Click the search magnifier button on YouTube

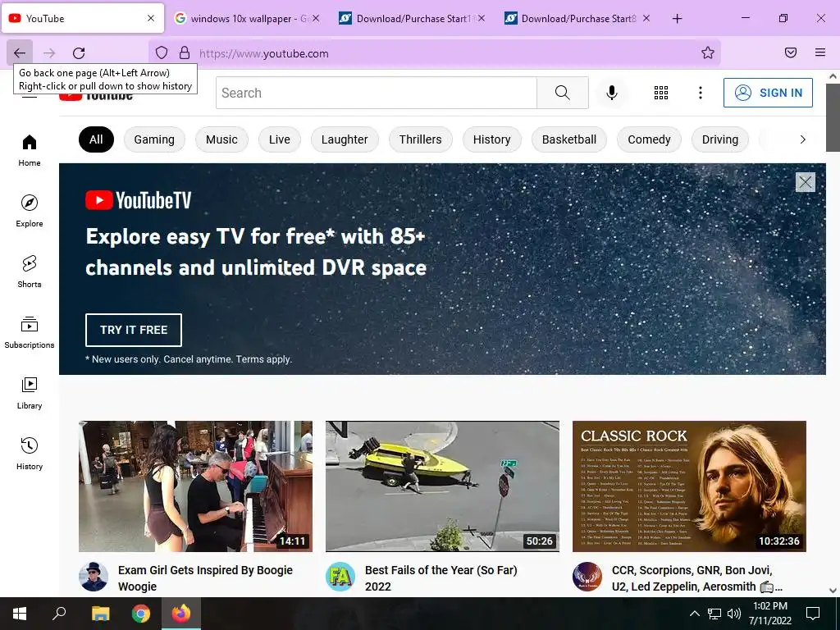tap(563, 93)
